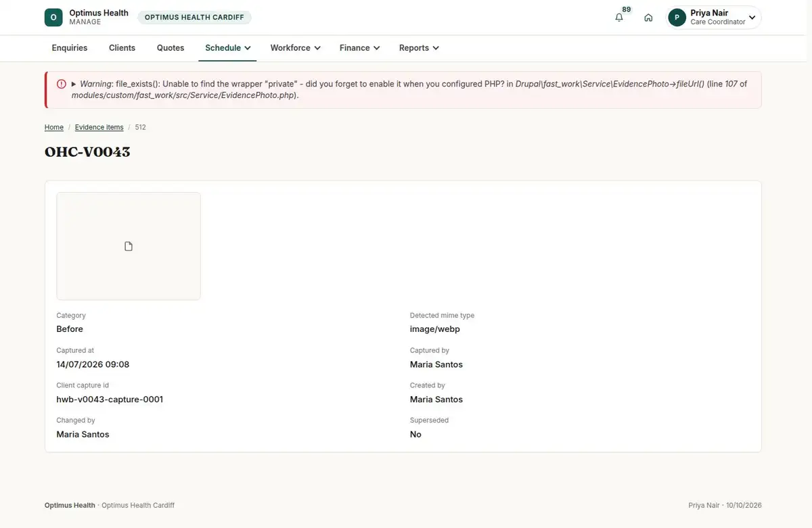Open the empty evidence photo thumbnail
Image resolution: width=812 pixels, height=528 pixels.
[x=129, y=246]
